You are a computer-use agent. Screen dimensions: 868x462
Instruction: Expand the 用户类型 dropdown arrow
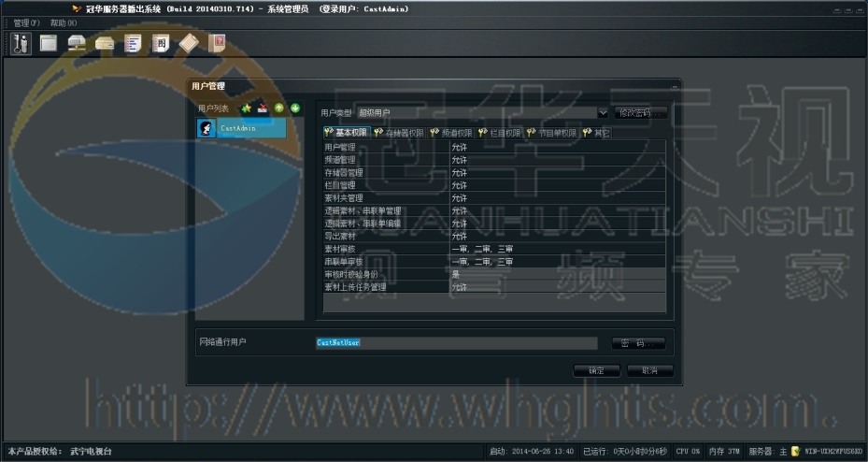(x=603, y=113)
